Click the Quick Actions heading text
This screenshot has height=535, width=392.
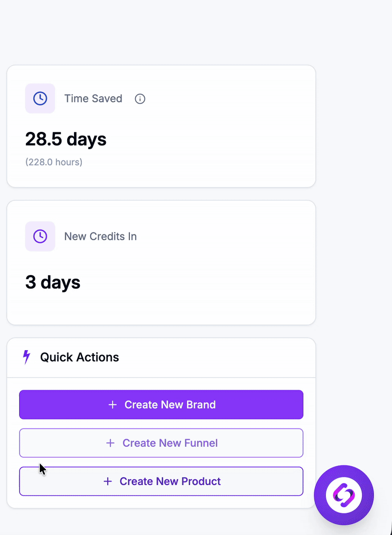coord(79,357)
